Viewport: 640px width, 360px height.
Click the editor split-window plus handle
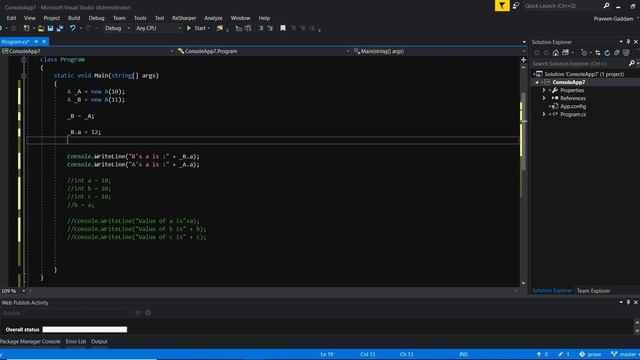pos(523,60)
